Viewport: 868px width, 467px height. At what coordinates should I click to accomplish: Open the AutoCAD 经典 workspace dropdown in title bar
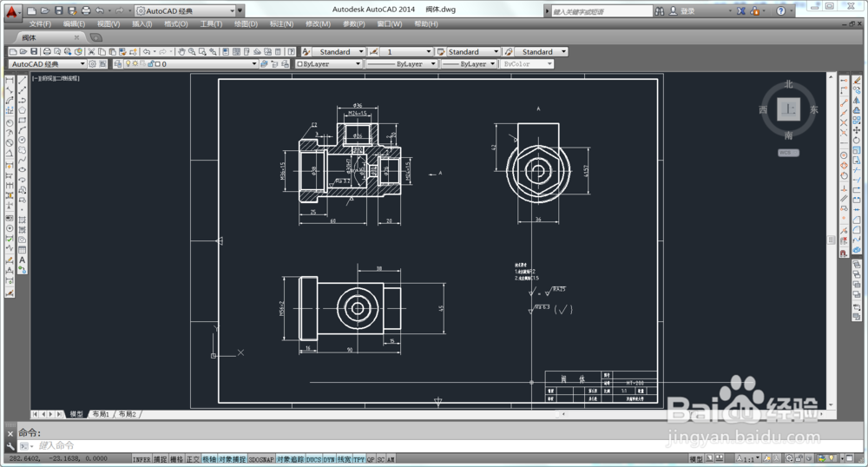[x=186, y=10]
